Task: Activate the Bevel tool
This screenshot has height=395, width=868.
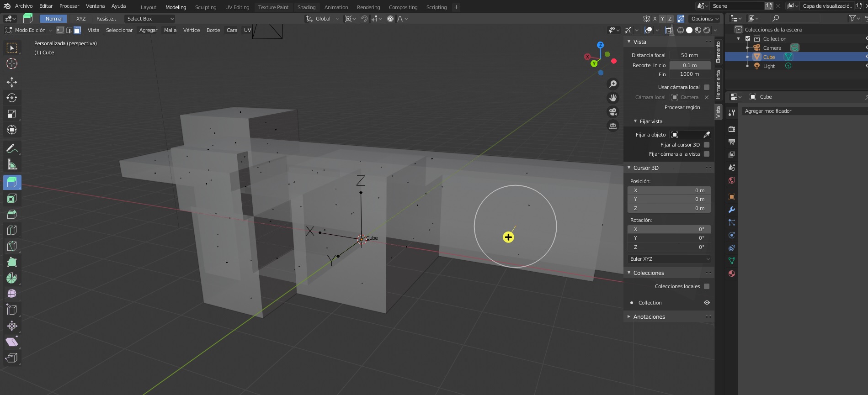Action: (12, 214)
